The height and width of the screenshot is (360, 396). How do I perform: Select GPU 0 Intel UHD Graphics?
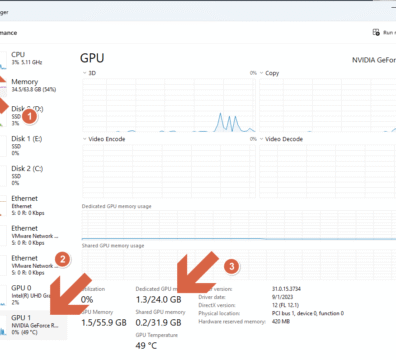click(x=33, y=295)
